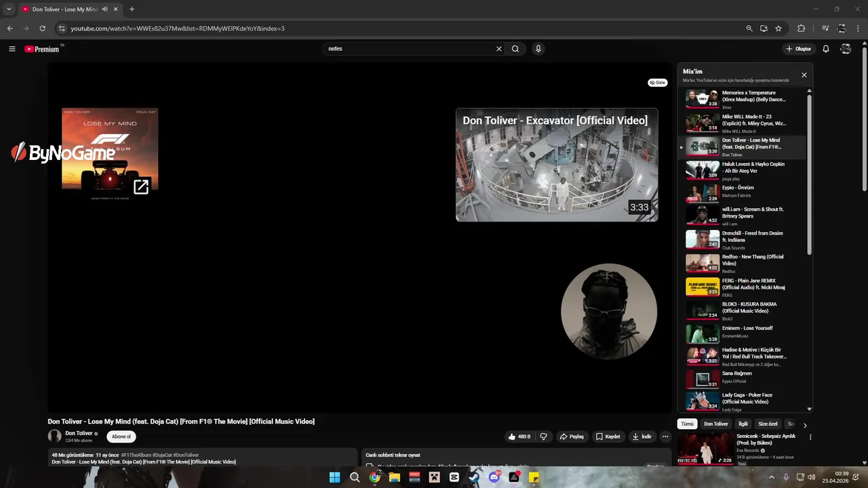Open File Explorer from the taskbar
This screenshot has width=868, height=488.
pyautogui.click(x=395, y=477)
